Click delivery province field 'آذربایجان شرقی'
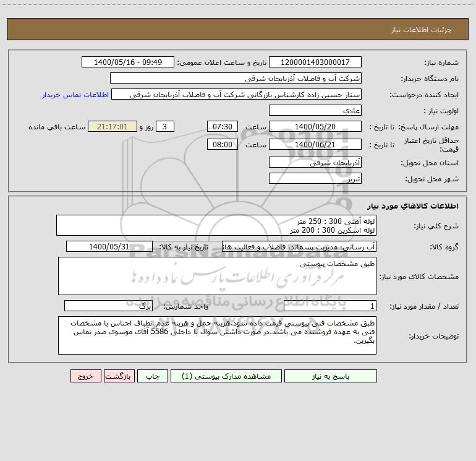This screenshot has height=461, width=476. [x=315, y=162]
